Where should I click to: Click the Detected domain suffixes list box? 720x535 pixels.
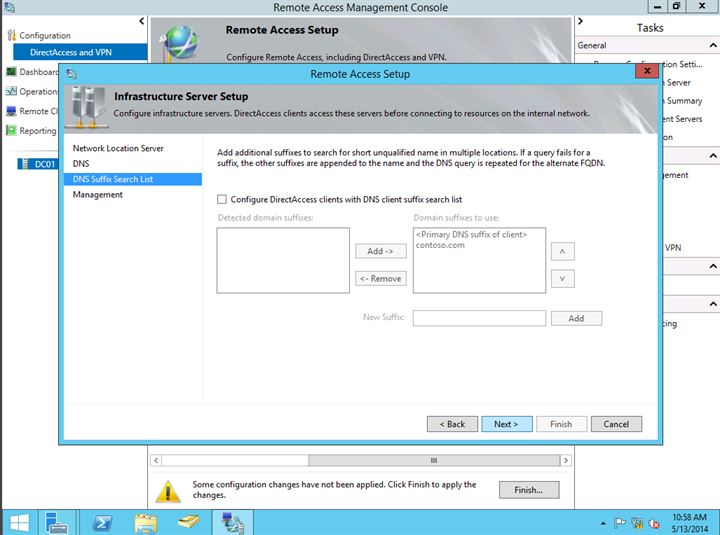point(283,260)
